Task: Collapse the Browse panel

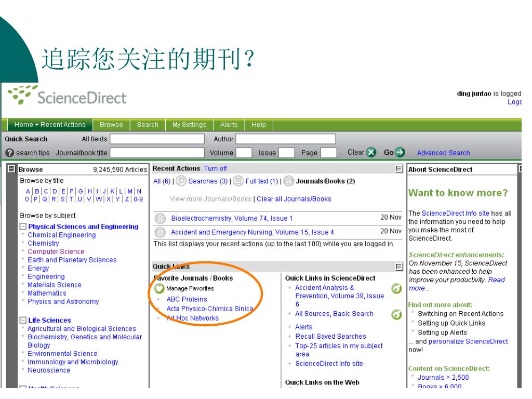Action: coord(11,169)
